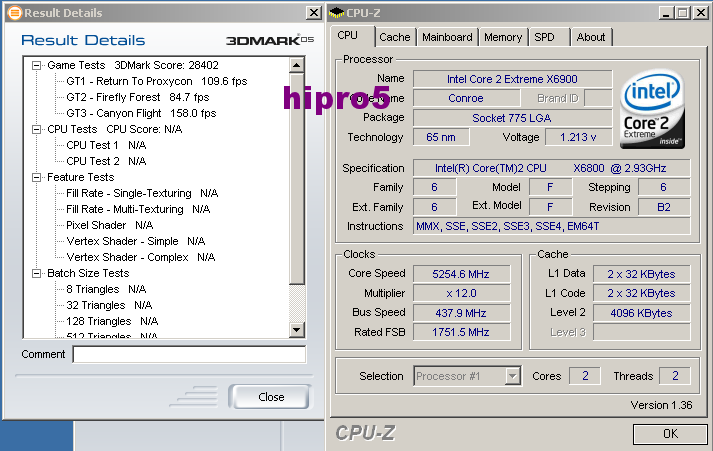The image size is (713, 451).
Task: Select GT2 - Firefly Forest row
Action: pyautogui.click(x=138, y=97)
